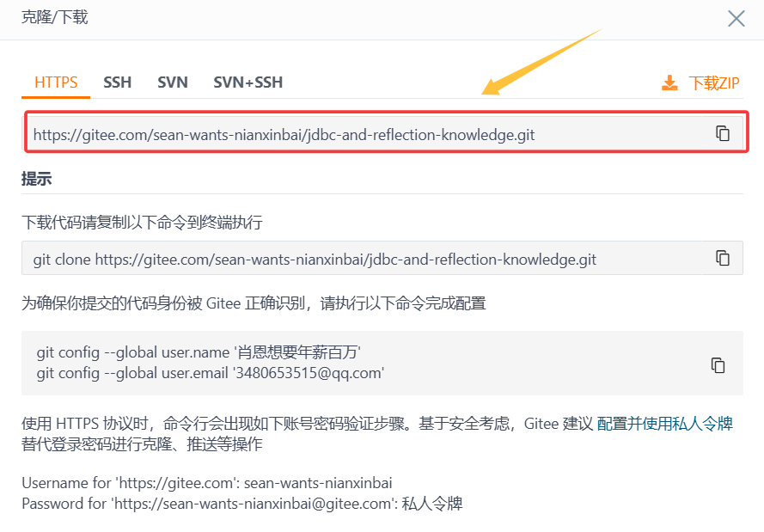
Task: Click the 为确保你提交的代码身份 instruction text
Action: coord(254,303)
